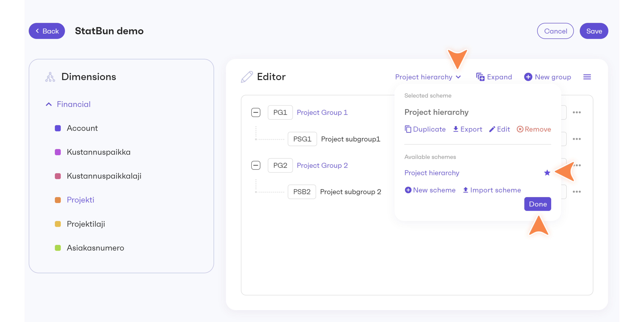Screen dimensions: 644x322
Task: Select the Account dimension
Action: coord(82,128)
